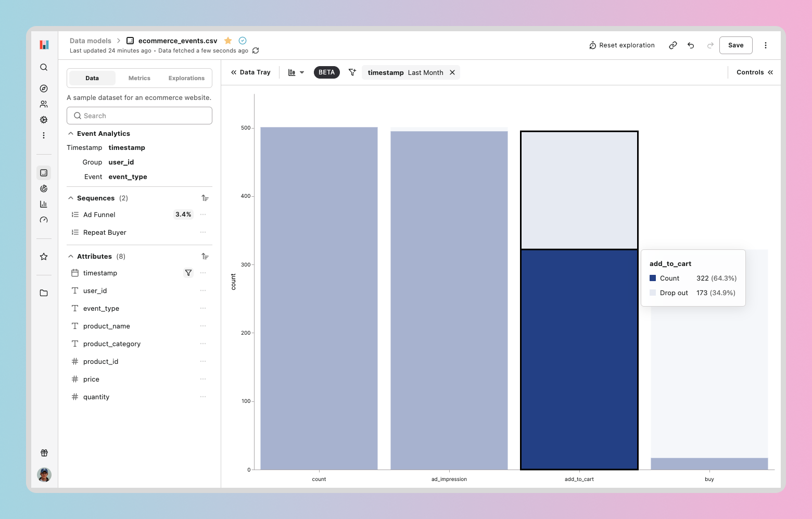Open the settings gear in sidebar
Viewport: 812px width, 519px height.
[44, 120]
